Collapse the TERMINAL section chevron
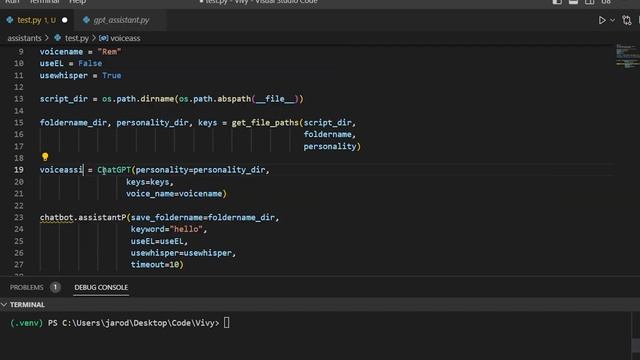640x360 pixels. [4, 304]
